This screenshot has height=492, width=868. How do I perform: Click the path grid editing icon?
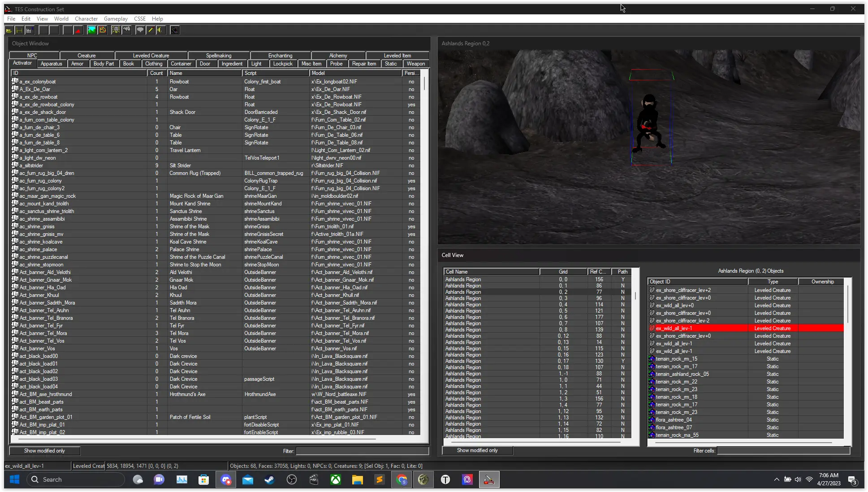point(103,30)
